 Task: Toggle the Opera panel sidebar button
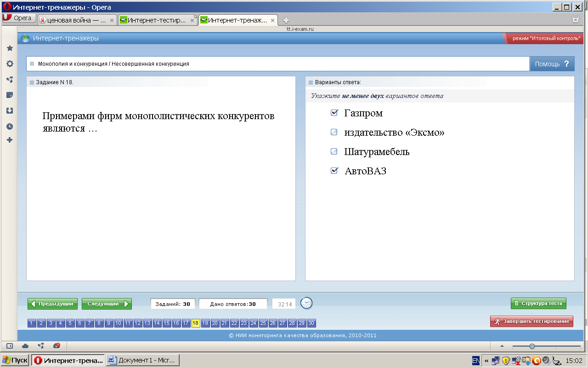coord(9,346)
